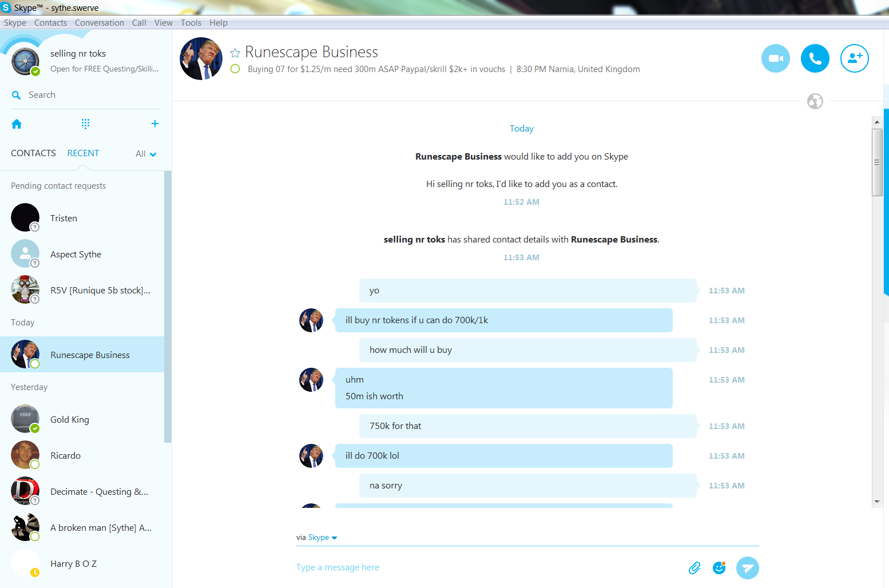The height and width of the screenshot is (588, 889).
Task: Open the Tools menu
Action: coord(191,23)
